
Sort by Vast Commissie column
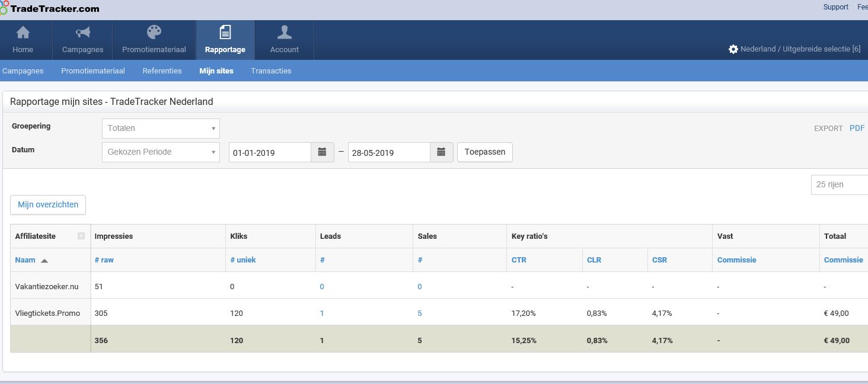[x=737, y=260]
